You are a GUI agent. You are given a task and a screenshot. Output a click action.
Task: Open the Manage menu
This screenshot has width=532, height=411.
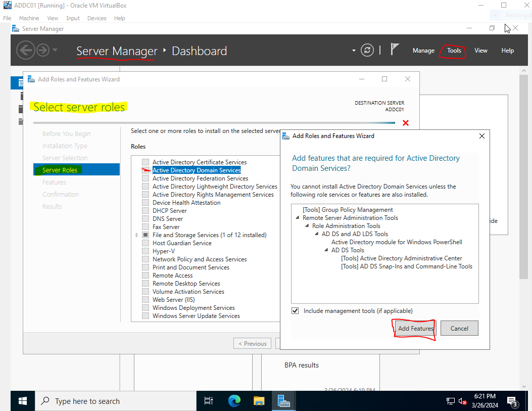pos(423,51)
